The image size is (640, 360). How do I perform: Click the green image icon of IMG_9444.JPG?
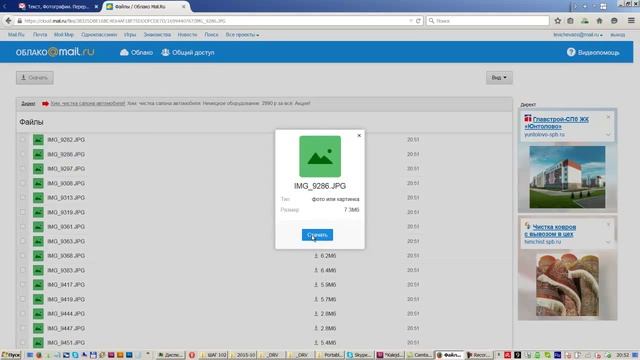click(38, 313)
